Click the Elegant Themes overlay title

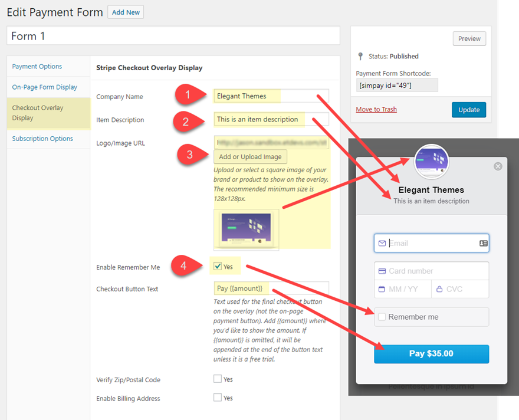click(431, 190)
